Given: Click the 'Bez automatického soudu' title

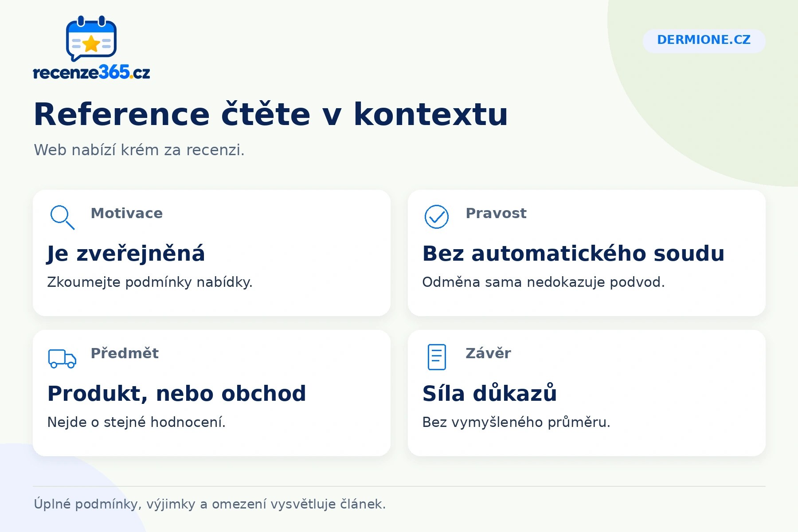Looking at the screenshot, I should 573,254.
